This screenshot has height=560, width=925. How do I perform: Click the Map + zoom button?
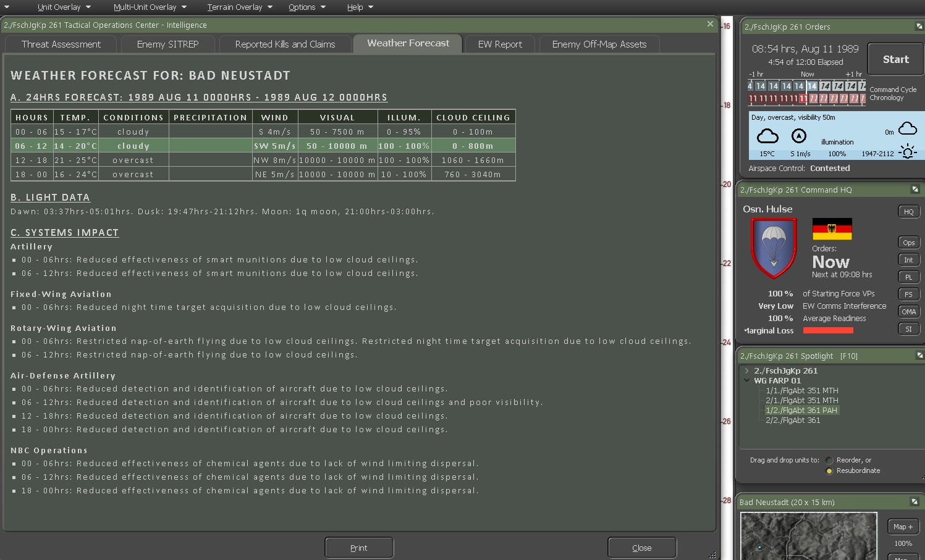point(903,527)
